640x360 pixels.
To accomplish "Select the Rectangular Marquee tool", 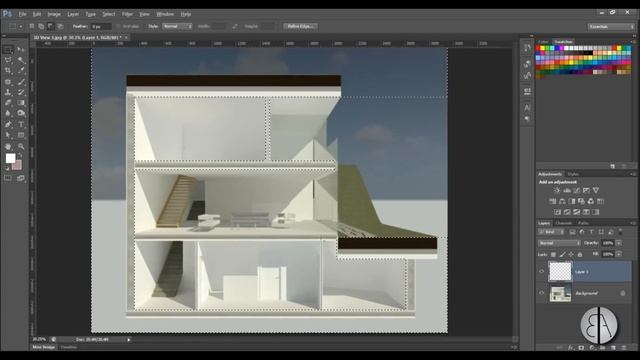I will (x=8, y=50).
